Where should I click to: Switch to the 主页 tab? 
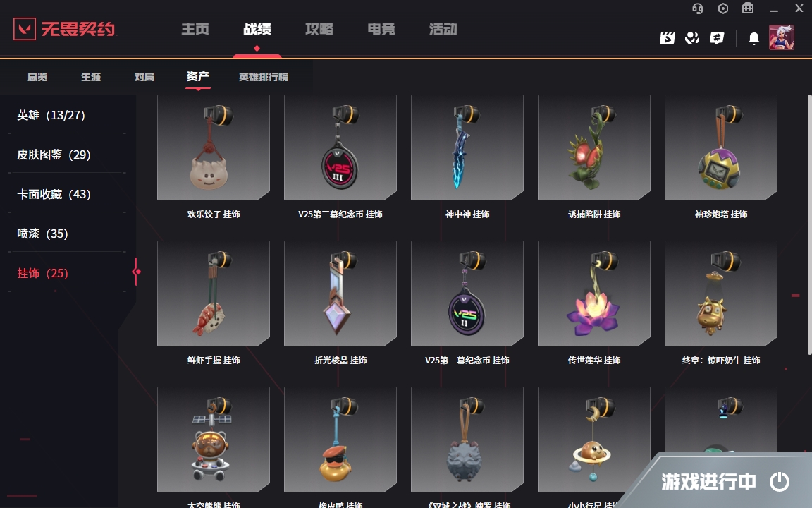[x=195, y=29]
